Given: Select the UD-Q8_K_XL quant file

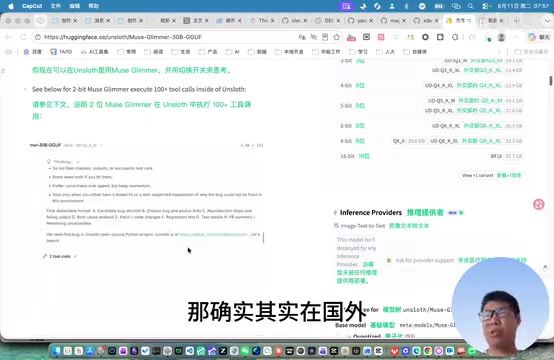Looking at the screenshot, I should point(476,141).
